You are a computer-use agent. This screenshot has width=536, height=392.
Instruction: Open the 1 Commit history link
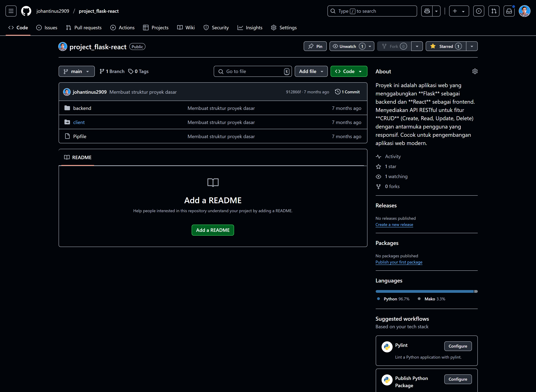tap(347, 92)
